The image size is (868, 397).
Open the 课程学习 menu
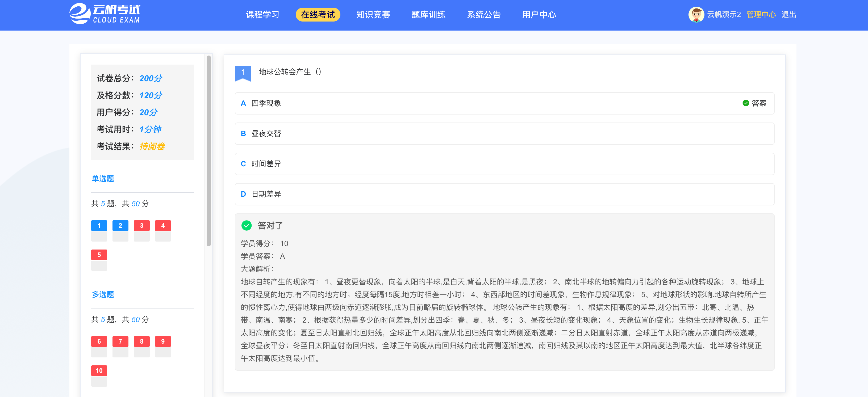coord(262,14)
